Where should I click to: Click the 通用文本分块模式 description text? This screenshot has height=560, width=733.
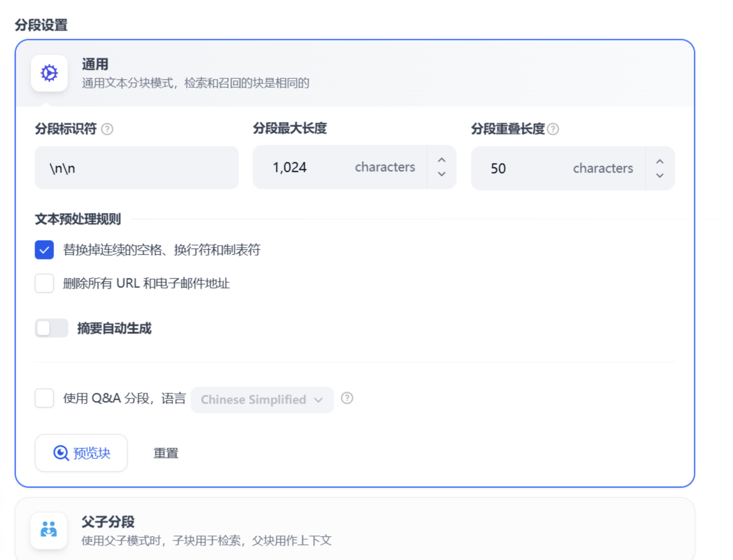pos(196,83)
